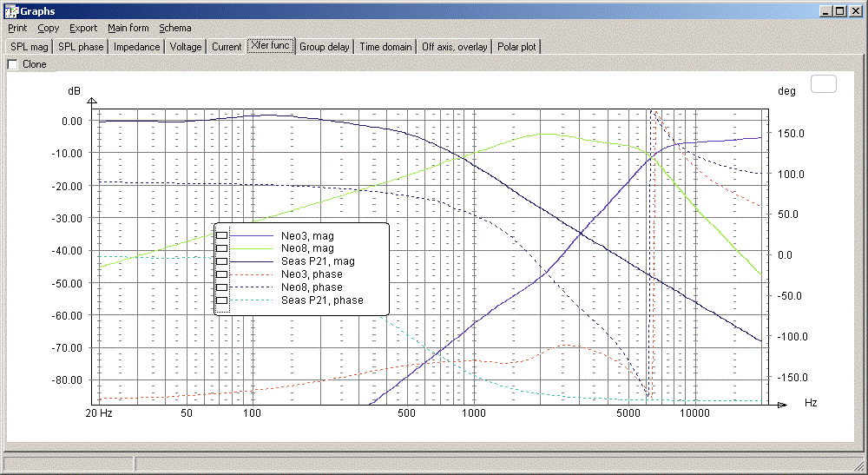The image size is (868, 475).
Task: Open the Copy menu
Action: [48, 28]
